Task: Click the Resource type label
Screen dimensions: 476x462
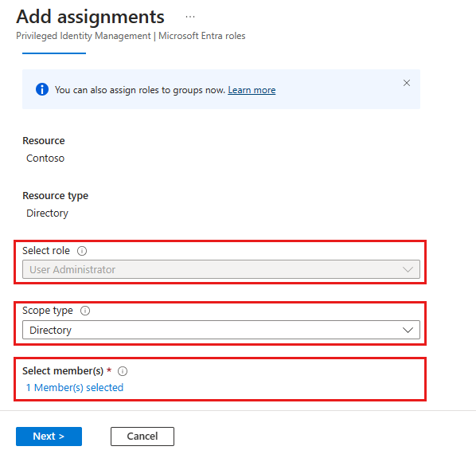Action: click(x=55, y=196)
